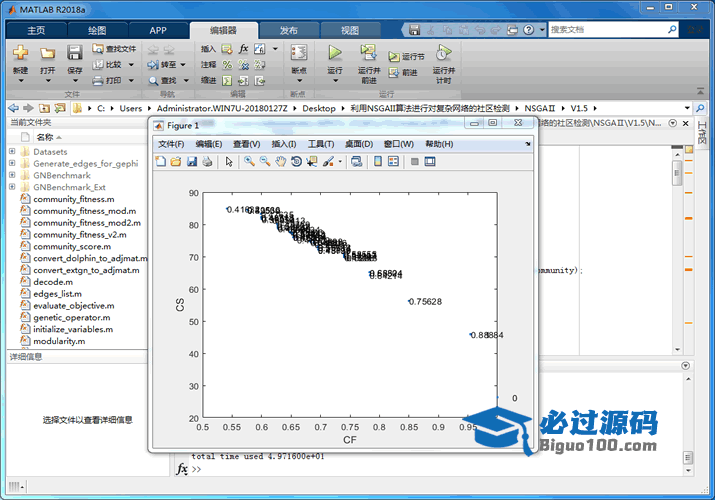Open dropdown arrow under Run (运行)
Viewport: 715px width, 500px height.
point(335,81)
